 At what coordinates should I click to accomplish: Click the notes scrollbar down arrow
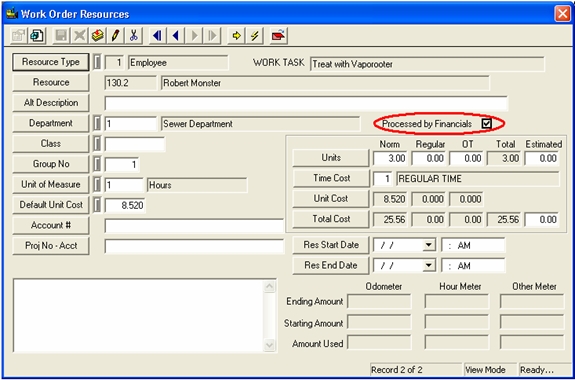[270, 345]
